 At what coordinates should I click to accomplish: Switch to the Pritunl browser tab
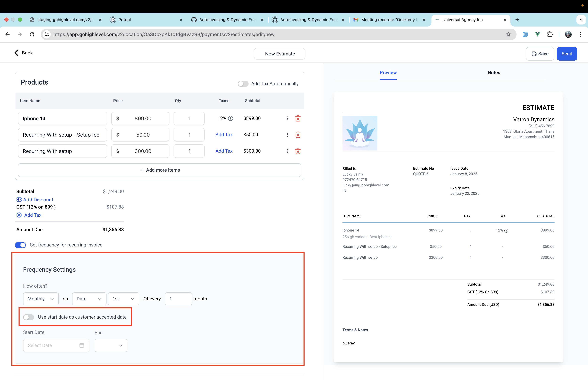146,20
